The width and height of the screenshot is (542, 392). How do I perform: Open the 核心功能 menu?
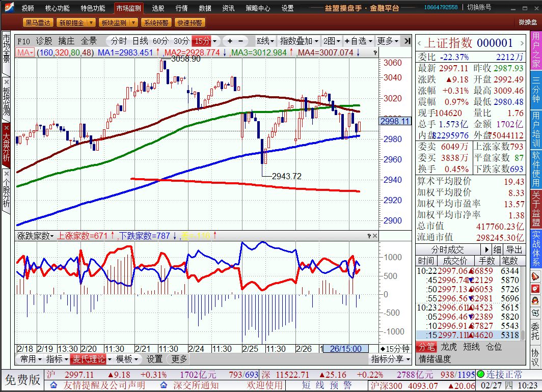[58, 8]
